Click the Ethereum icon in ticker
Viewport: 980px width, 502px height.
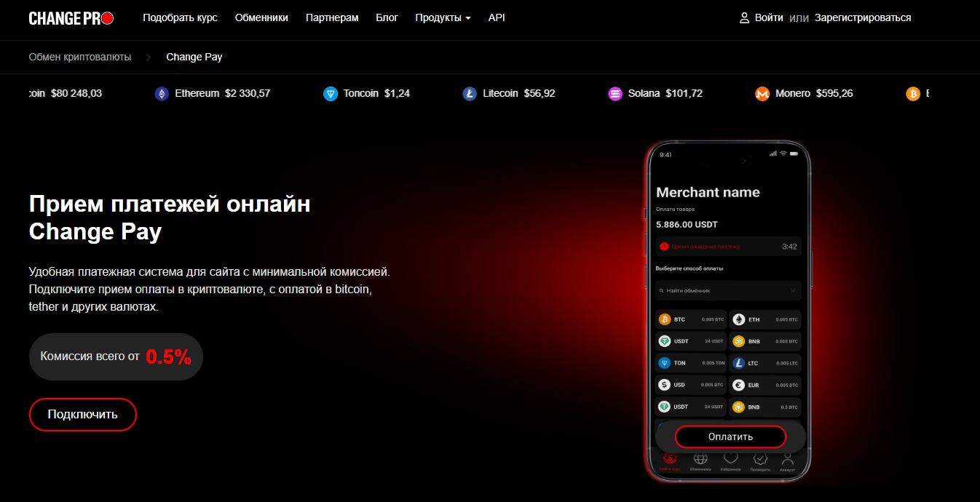161,94
